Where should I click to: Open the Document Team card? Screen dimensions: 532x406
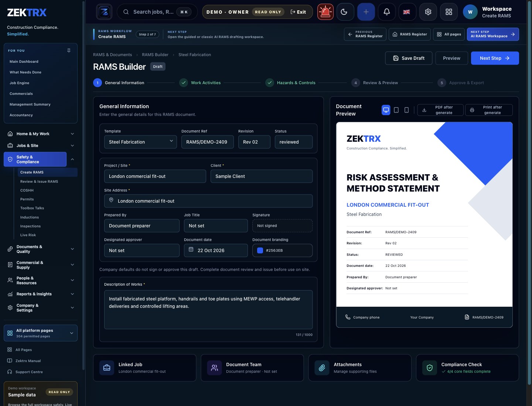coord(252,368)
